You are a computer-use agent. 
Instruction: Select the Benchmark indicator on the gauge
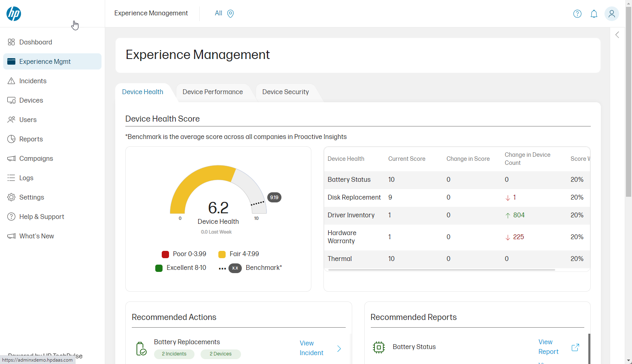click(x=274, y=197)
